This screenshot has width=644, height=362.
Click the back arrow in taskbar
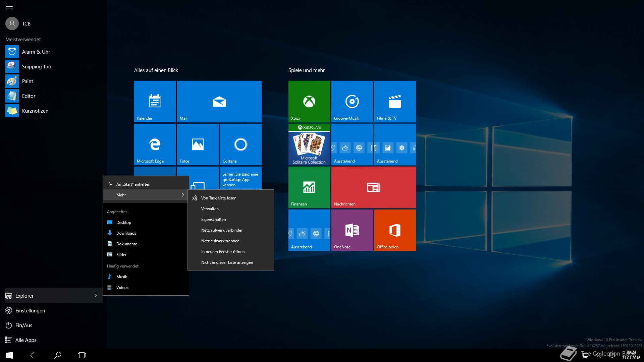tap(34, 355)
